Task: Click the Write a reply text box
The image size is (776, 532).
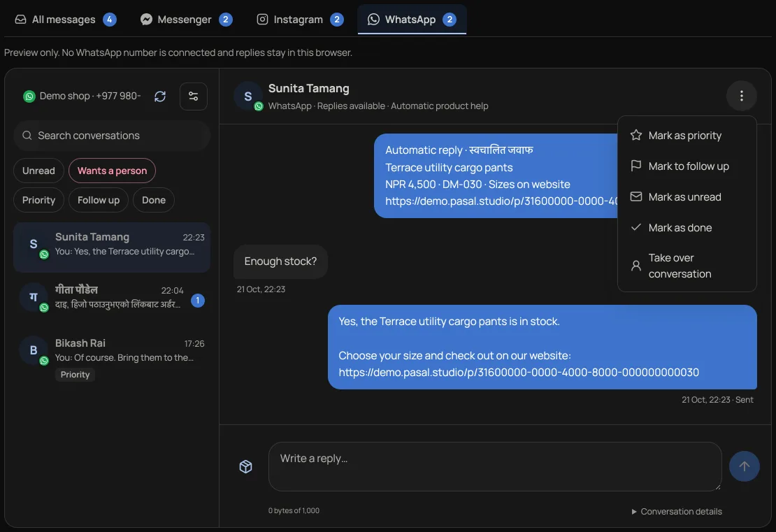Action: [495, 467]
